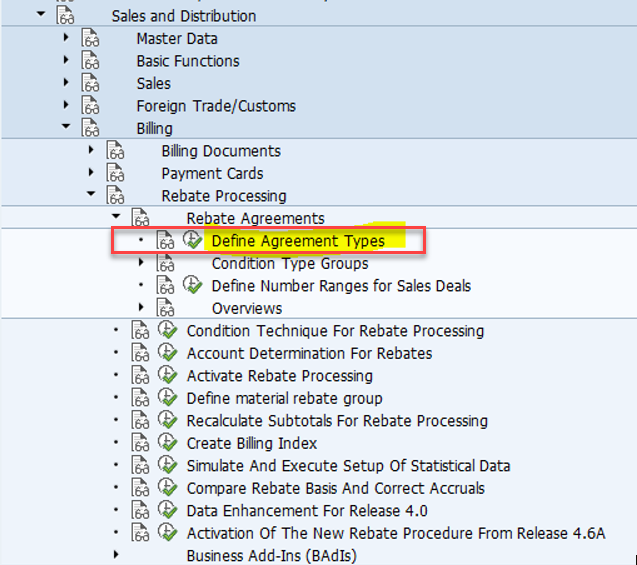Expand the Business Add-Ins (BAdIs) node
The image size is (637, 565).
(116, 554)
